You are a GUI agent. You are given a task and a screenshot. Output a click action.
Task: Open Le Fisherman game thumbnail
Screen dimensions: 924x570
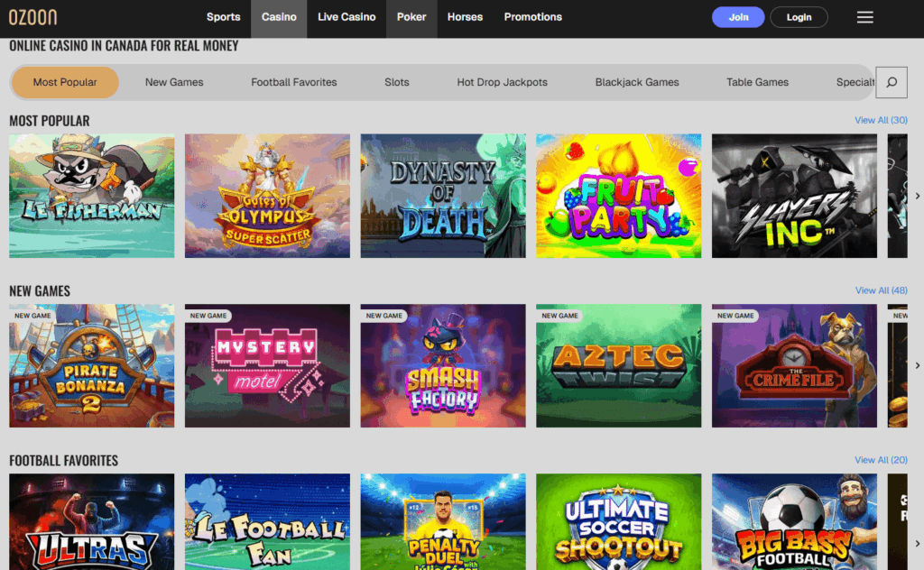point(92,196)
